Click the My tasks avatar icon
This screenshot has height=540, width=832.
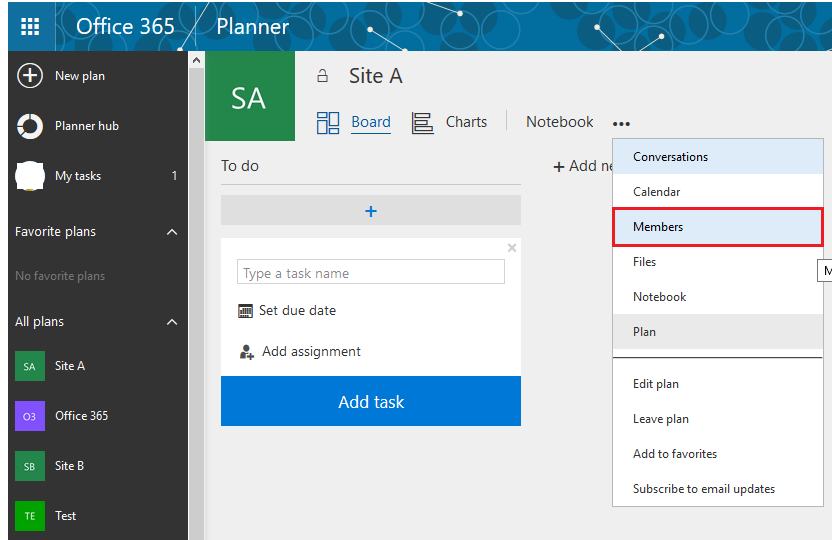coord(30,176)
